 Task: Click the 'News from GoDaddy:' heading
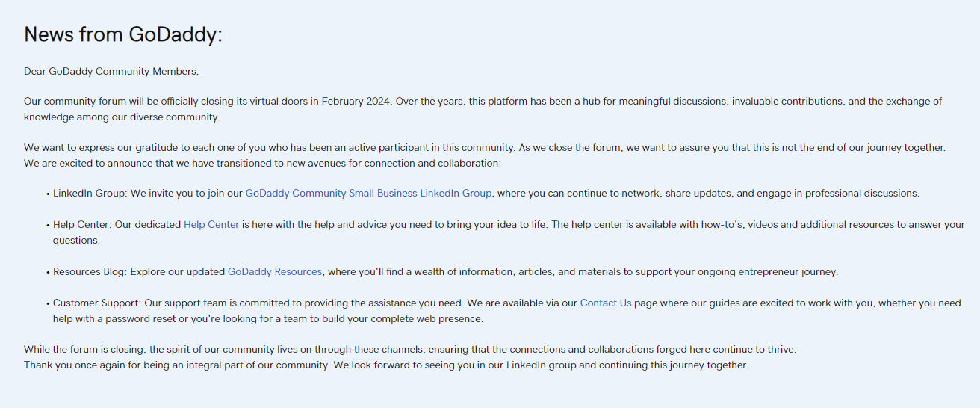pos(123,35)
